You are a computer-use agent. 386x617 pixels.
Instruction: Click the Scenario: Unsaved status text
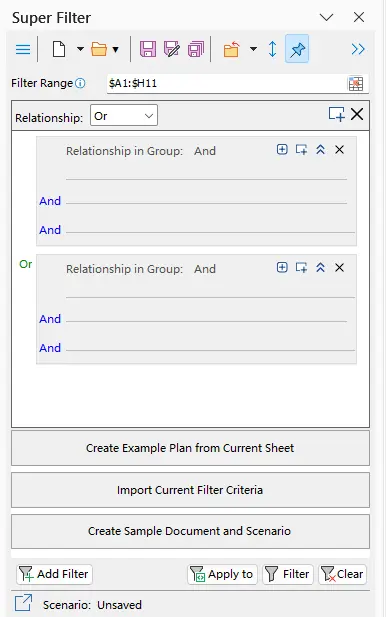click(92, 605)
